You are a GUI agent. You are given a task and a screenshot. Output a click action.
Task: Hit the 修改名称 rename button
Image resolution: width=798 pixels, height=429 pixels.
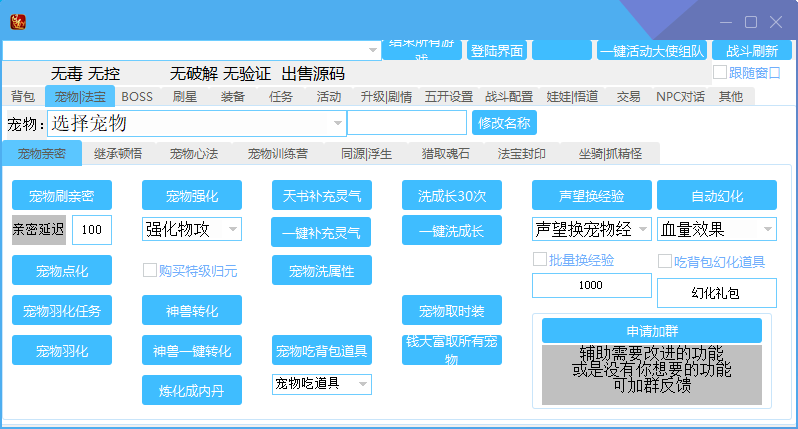tap(504, 123)
